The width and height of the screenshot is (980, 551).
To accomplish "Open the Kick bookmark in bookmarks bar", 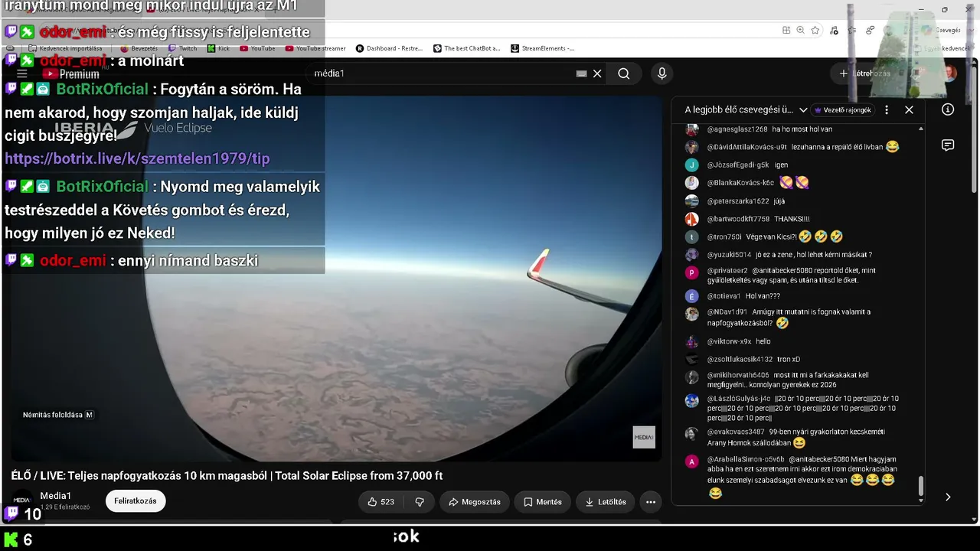I will click(x=218, y=48).
